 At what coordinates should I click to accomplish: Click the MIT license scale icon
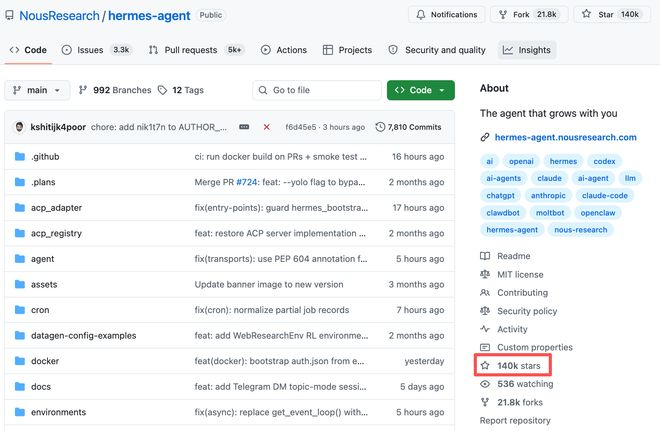click(485, 274)
